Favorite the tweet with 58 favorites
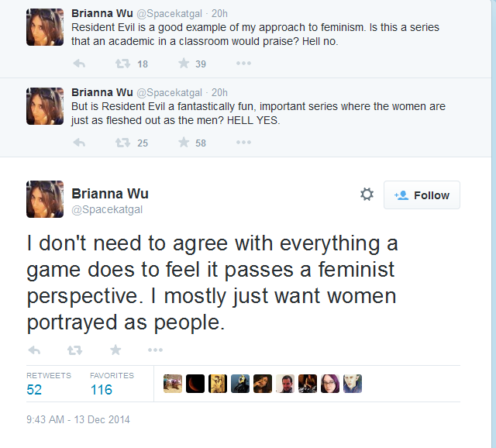This screenshot has height=448, width=496. point(184,143)
